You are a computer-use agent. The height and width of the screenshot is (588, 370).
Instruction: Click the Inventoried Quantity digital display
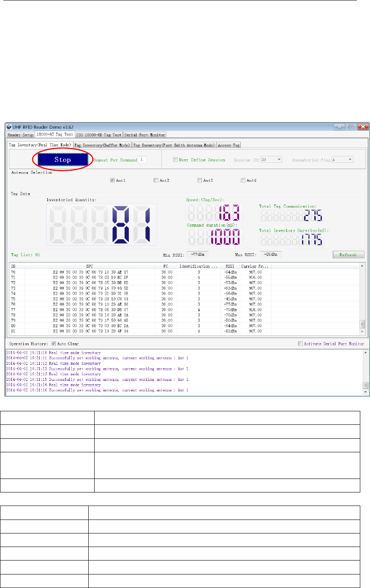(x=101, y=224)
